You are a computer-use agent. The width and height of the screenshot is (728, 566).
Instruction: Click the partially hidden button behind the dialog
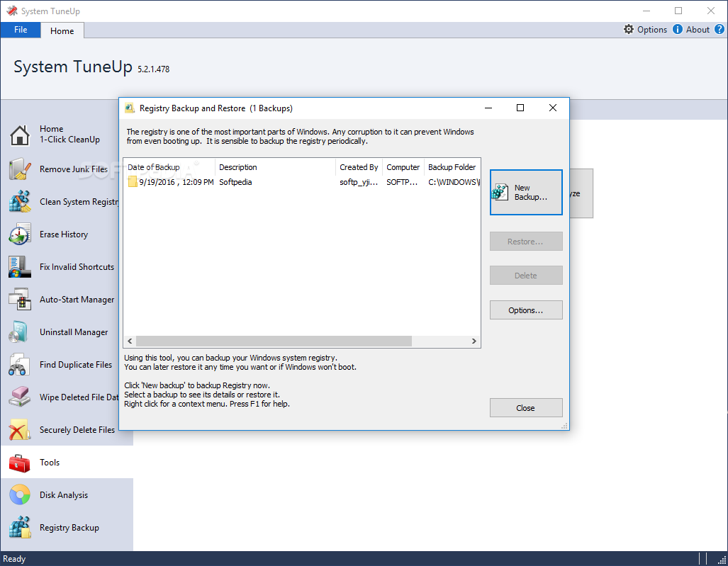click(581, 193)
